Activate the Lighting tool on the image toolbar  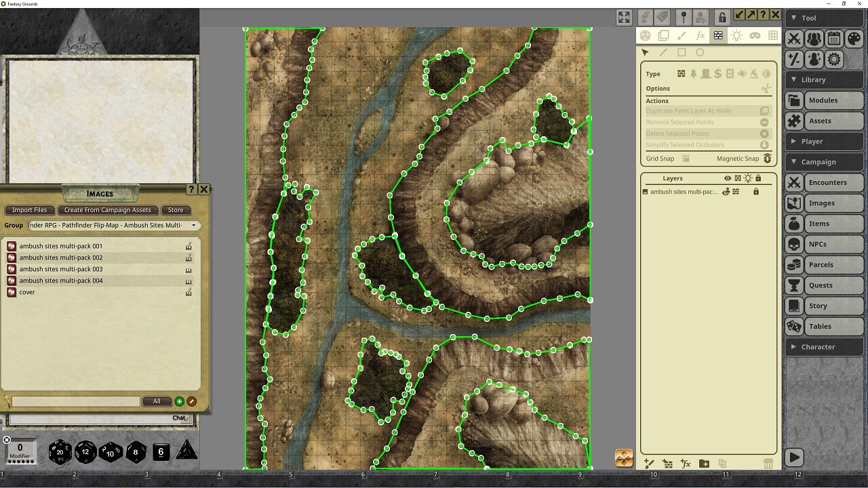pos(736,36)
